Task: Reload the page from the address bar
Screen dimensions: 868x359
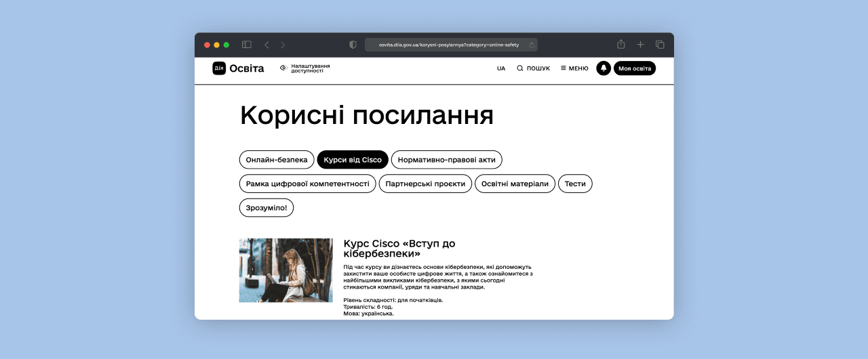Action: click(x=532, y=45)
